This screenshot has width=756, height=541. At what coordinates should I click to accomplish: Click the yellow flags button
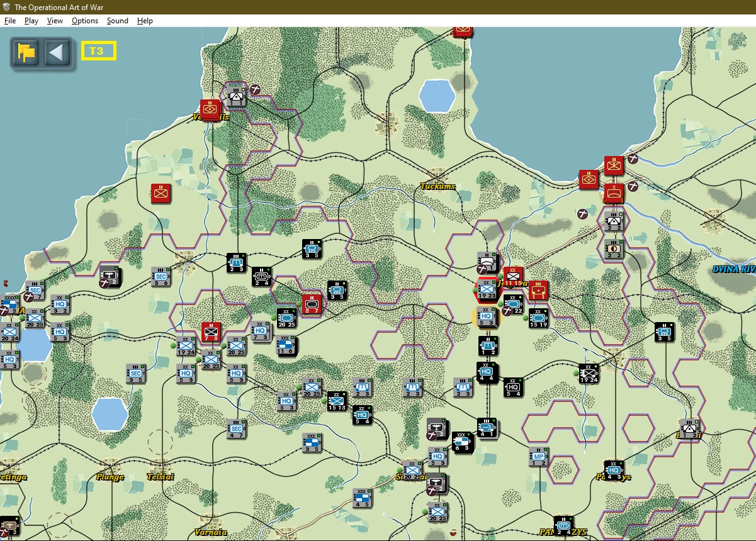pos(26,52)
